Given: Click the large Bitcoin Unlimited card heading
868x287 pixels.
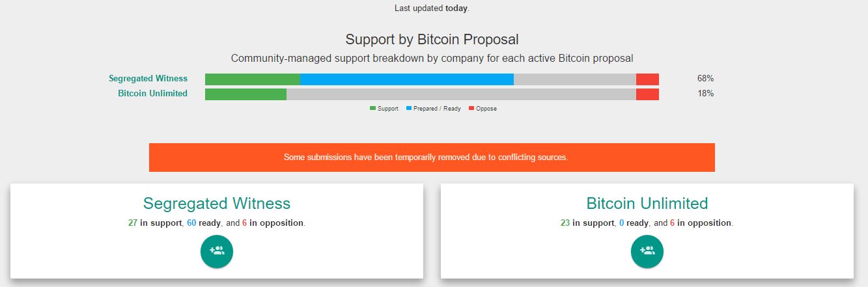Looking at the screenshot, I should pyautogui.click(x=647, y=203).
